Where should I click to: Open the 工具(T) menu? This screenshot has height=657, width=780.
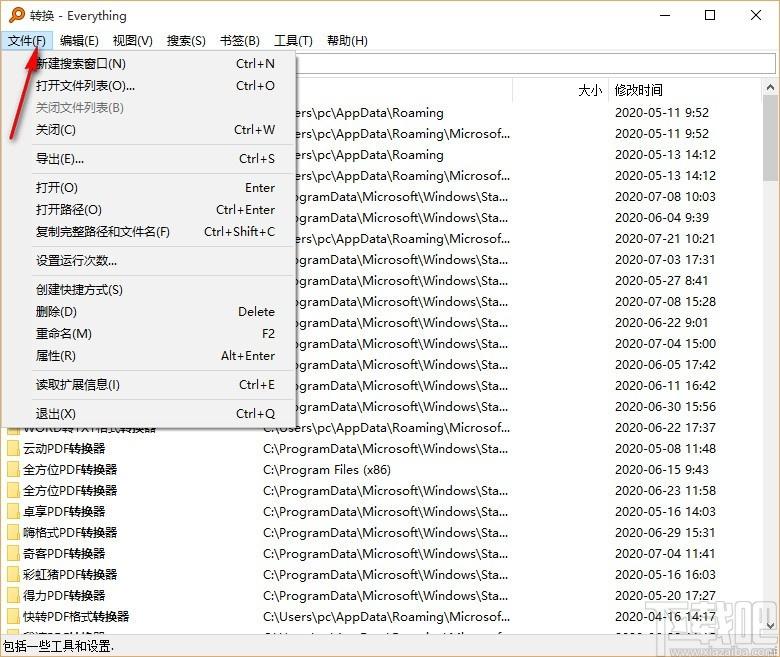point(293,41)
